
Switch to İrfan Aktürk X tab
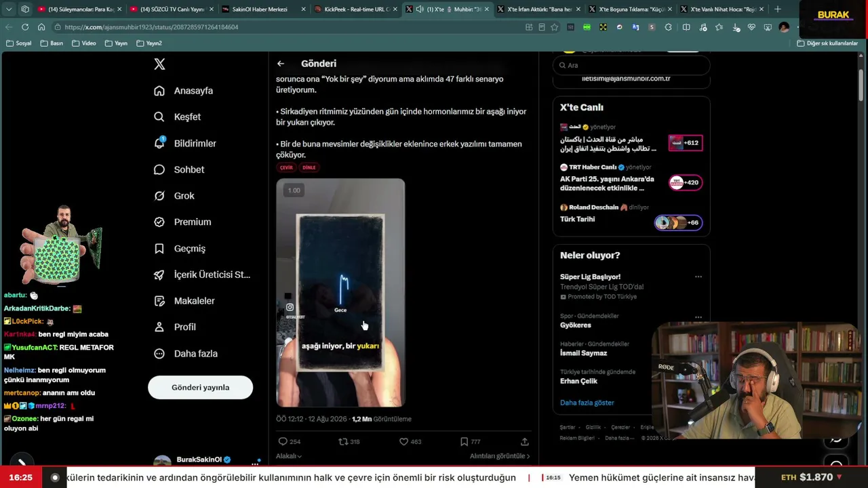point(539,9)
